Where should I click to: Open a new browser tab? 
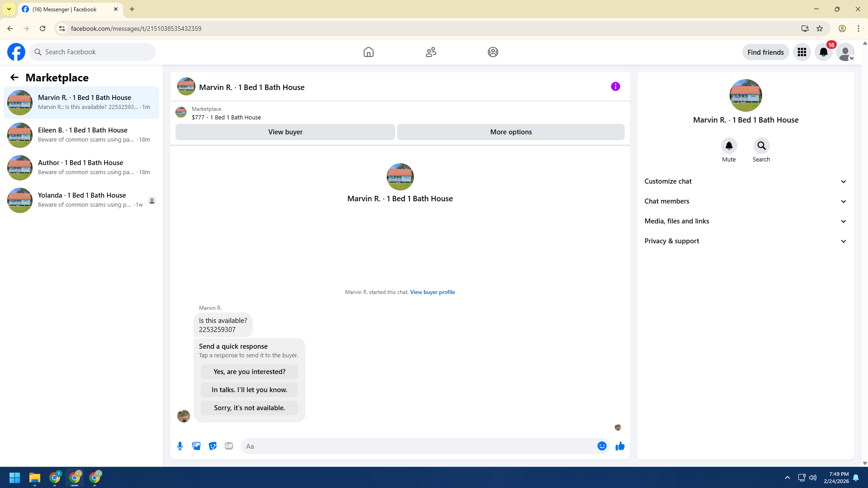pyautogui.click(x=132, y=9)
